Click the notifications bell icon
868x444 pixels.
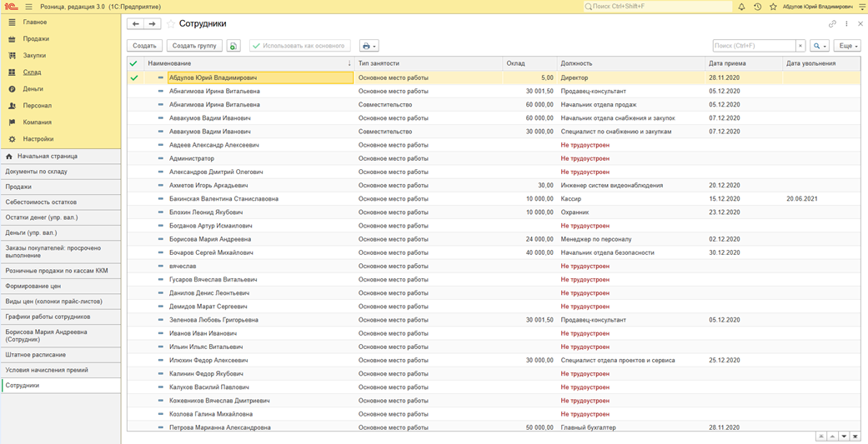741,7
